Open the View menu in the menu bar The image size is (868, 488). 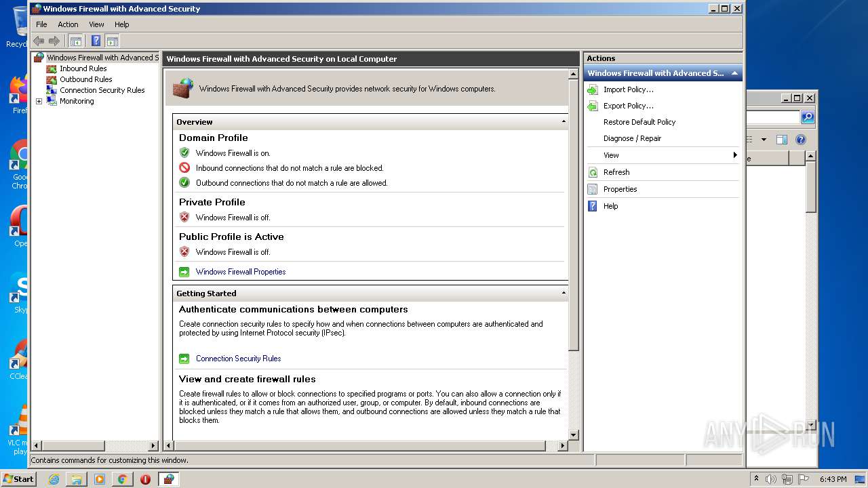(x=96, y=24)
